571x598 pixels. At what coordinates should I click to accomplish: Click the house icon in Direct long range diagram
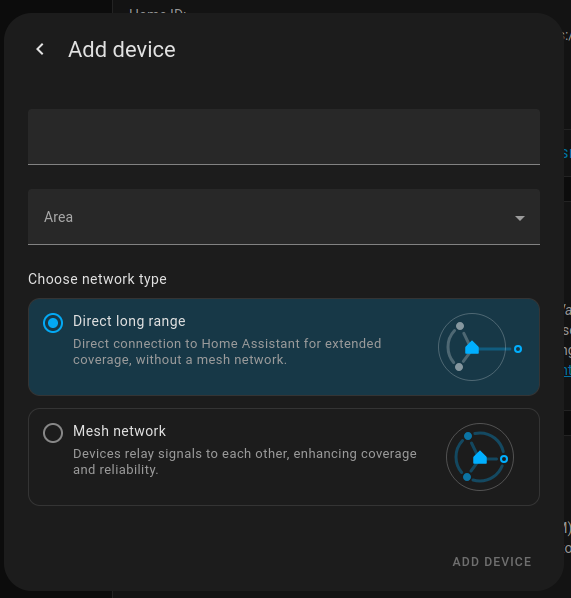pos(472,347)
